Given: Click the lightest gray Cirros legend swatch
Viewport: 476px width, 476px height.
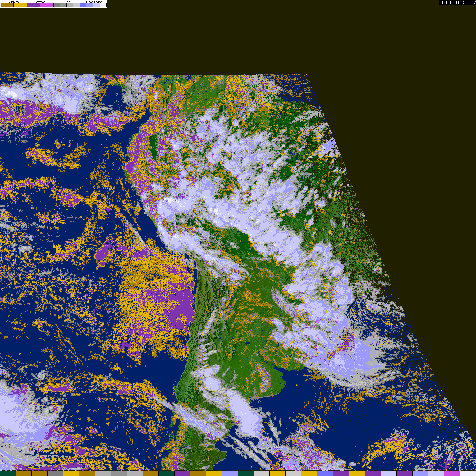Looking at the screenshot, I should click(76, 5).
